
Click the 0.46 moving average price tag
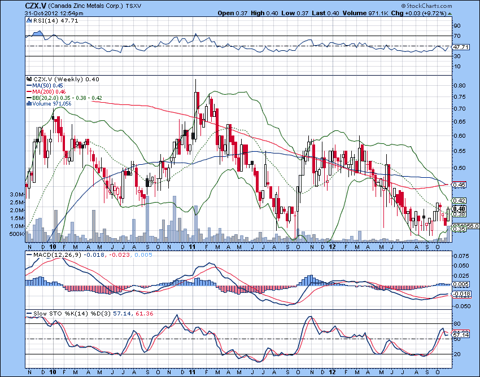[x=459, y=184]
